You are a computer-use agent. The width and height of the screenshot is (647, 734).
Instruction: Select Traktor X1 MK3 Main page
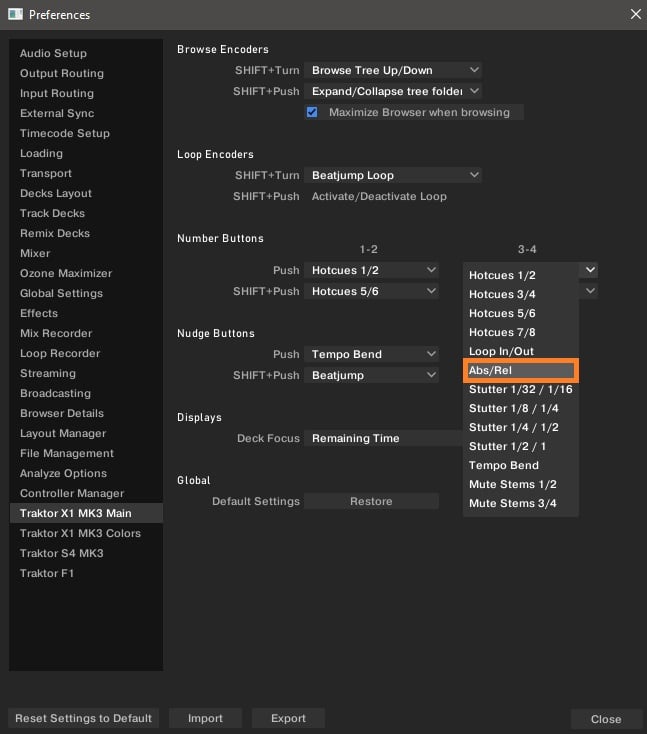click(86, 514)
